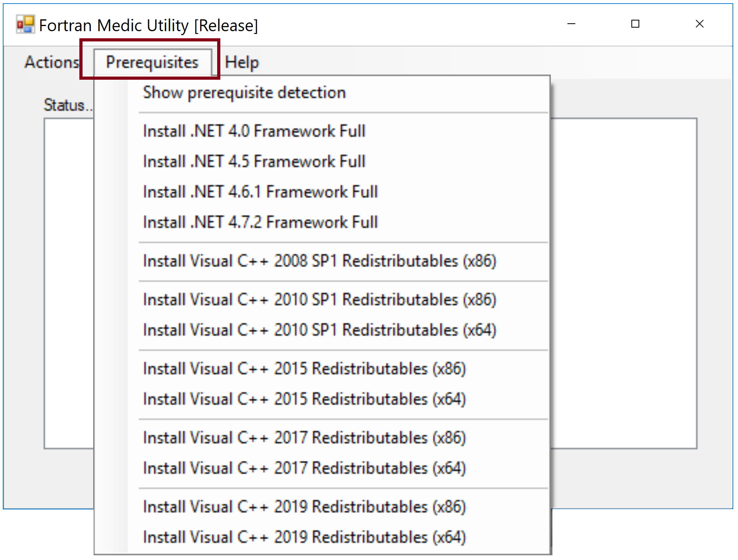Click Install Visual C++ 2017 Redistributables (x64)
This screenshot has width=738, height=560.
322,468
